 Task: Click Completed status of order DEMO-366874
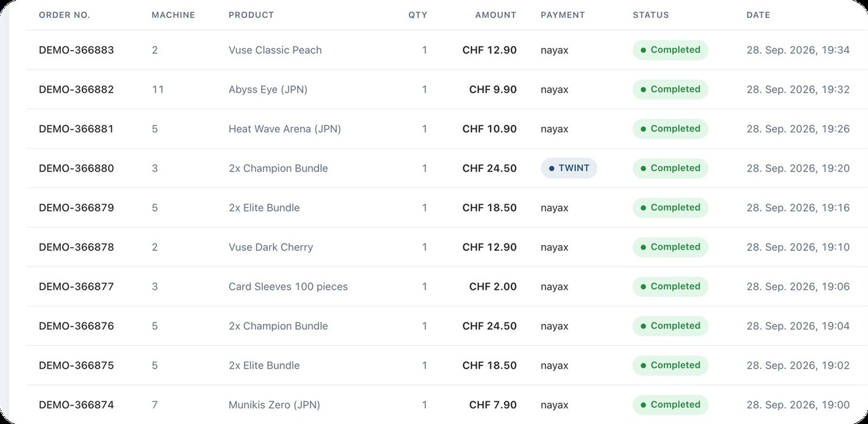[x=670, y=405]
